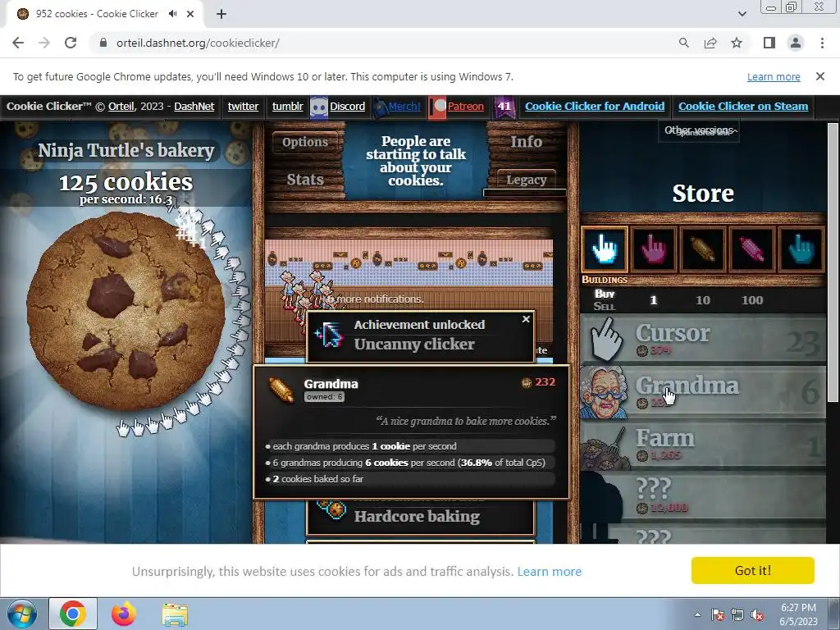
Task: Set purchase amount to 10
Action: pyautogui.click(x=703, y=300)
